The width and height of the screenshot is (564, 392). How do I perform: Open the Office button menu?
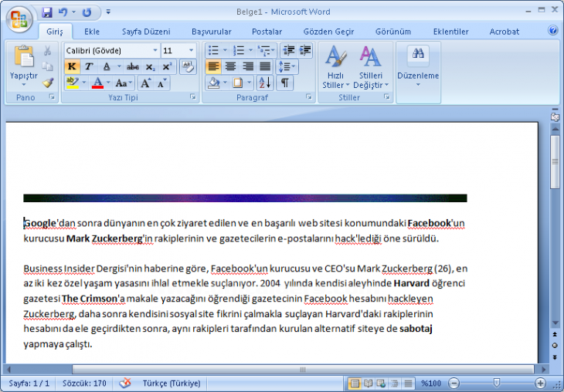[19, 19]
